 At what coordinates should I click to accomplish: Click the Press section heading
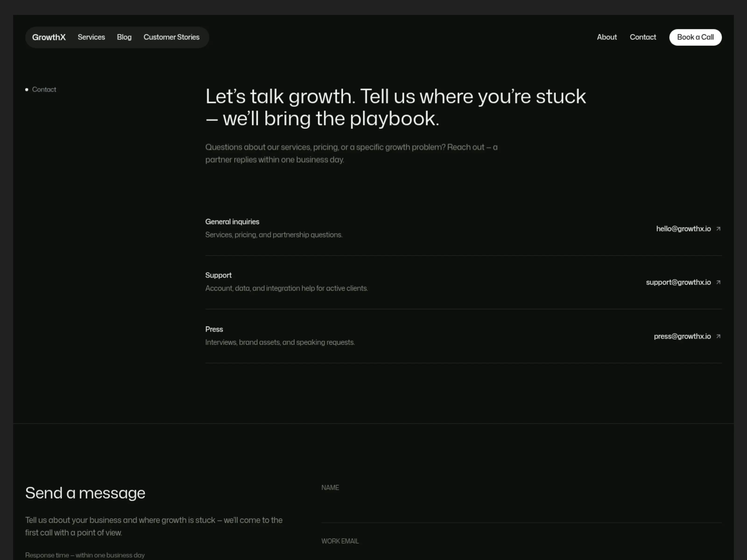(x=214, y=329)
